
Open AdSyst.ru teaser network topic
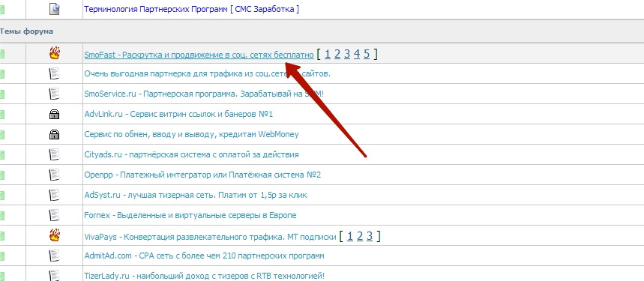point(195,195)
